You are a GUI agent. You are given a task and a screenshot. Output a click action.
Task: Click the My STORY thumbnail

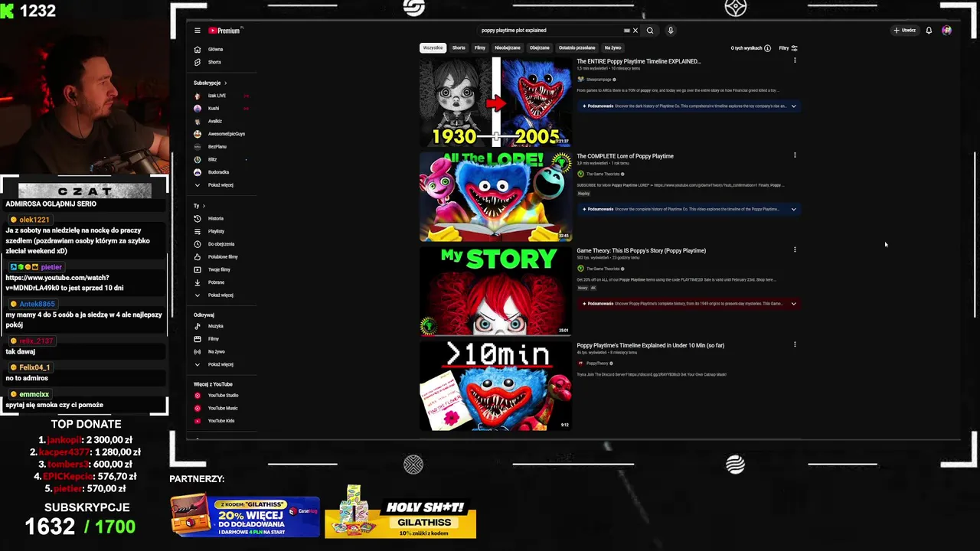point(495,291)
